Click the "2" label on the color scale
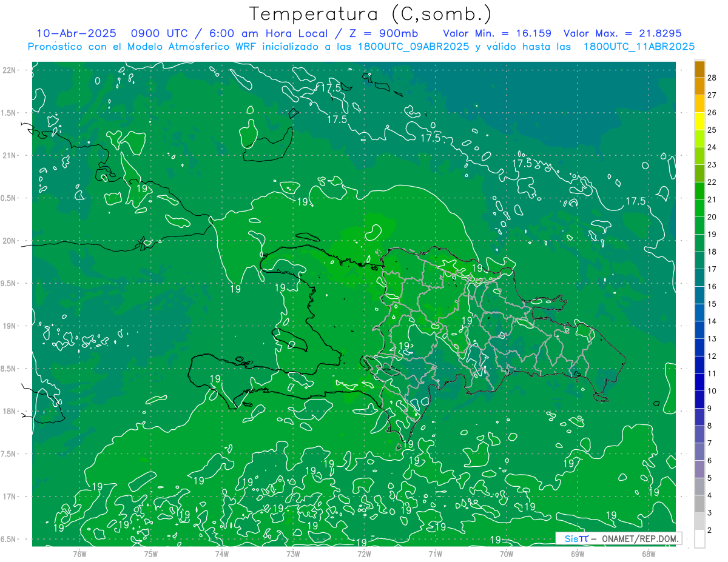728x562 pixels. tap(710, 530)
